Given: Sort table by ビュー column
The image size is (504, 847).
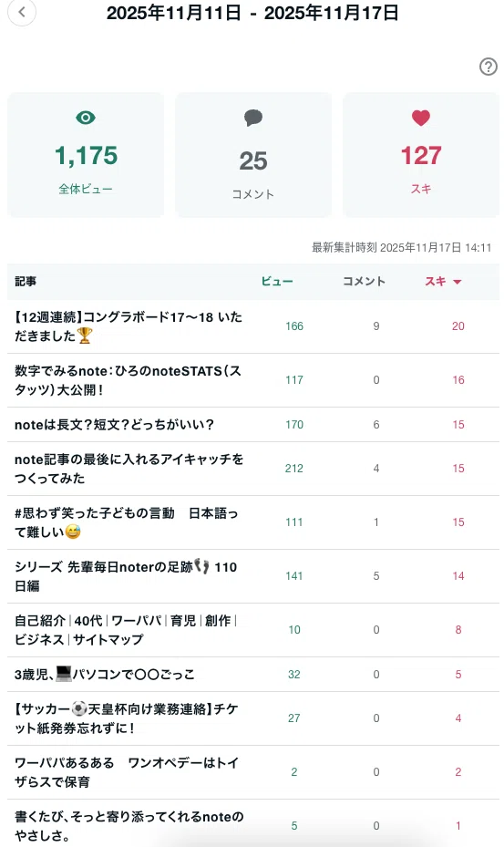Looking at the screenshot, I should click(x=277, y=282).
